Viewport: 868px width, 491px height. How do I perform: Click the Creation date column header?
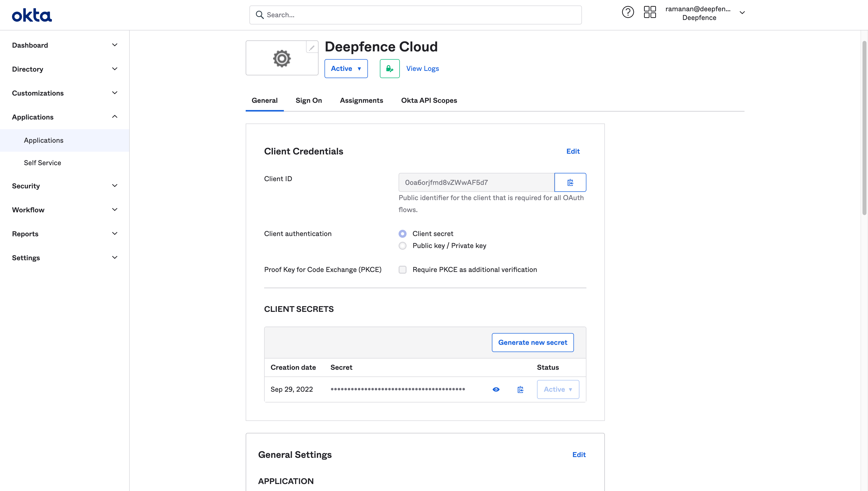(x=293, y=368)
